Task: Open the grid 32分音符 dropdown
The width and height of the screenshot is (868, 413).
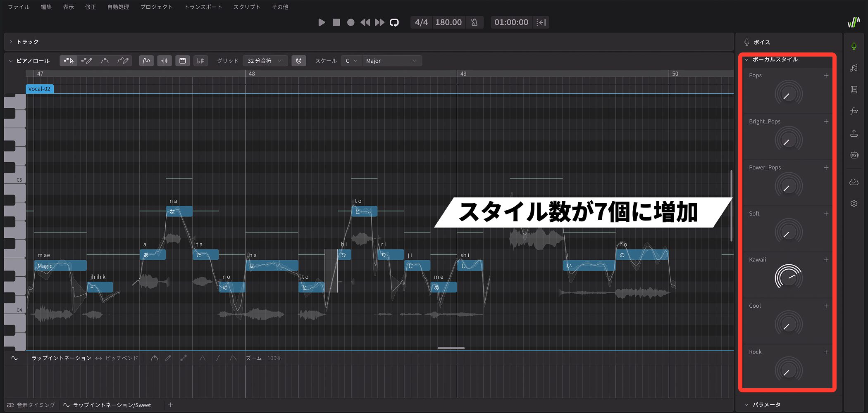Action: [265, 61]
